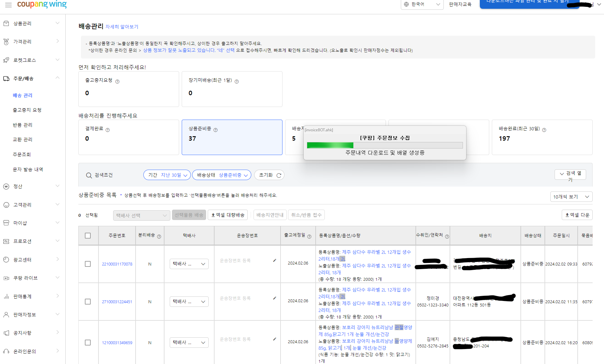Check the box for order 22100031170078
Screen dimensions: 604x364
coord(88,264)
